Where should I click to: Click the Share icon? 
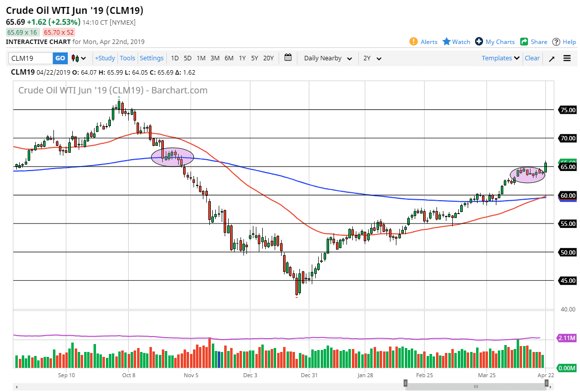[524, 42]
